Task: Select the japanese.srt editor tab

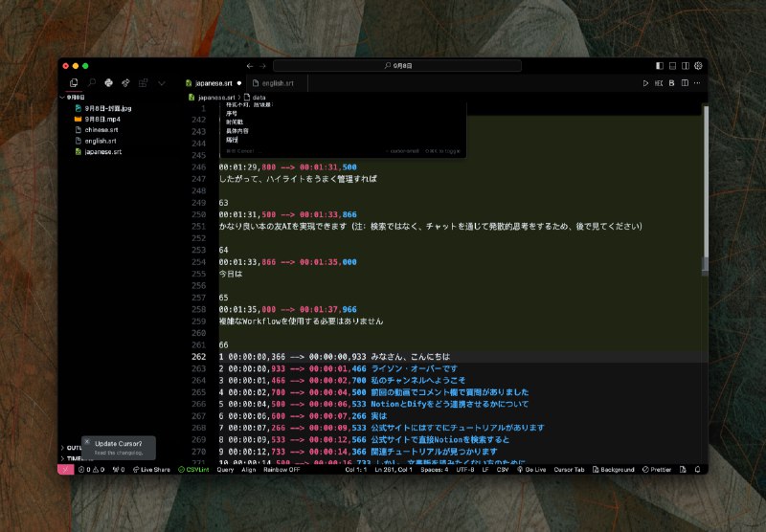Action: [x=214, y=83]
